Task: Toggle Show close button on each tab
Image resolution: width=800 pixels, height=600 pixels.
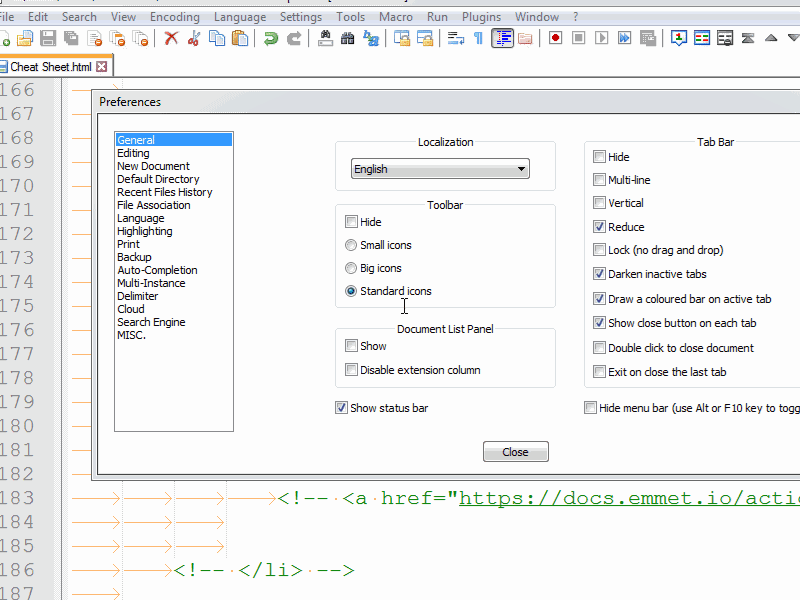Action: (599, 323)
